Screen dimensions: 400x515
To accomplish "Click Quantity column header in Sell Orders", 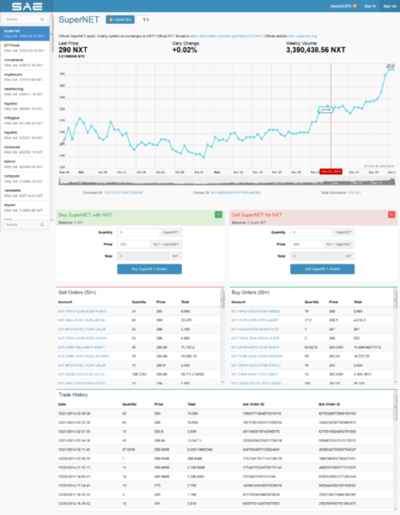I will pyautogui.click(x=139, y=302).
